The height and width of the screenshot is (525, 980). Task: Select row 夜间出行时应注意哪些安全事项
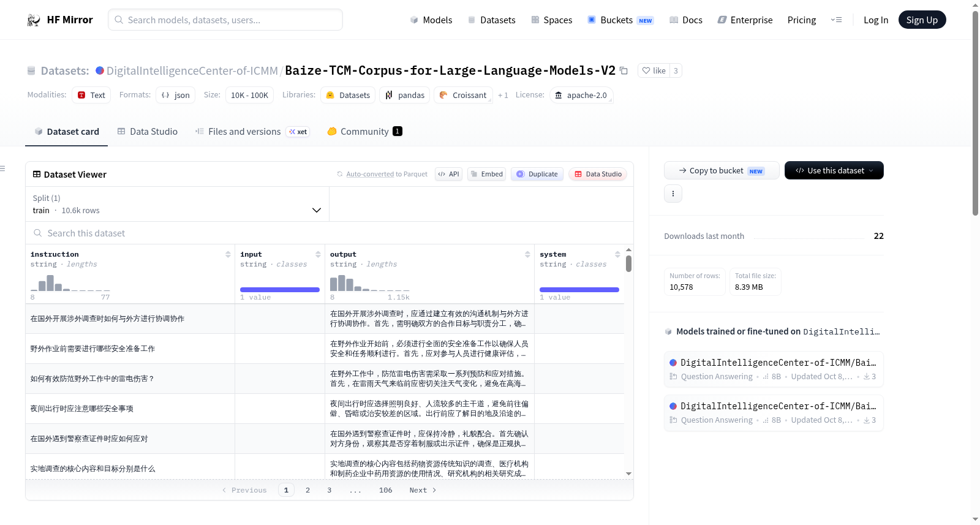pos(325,409)
